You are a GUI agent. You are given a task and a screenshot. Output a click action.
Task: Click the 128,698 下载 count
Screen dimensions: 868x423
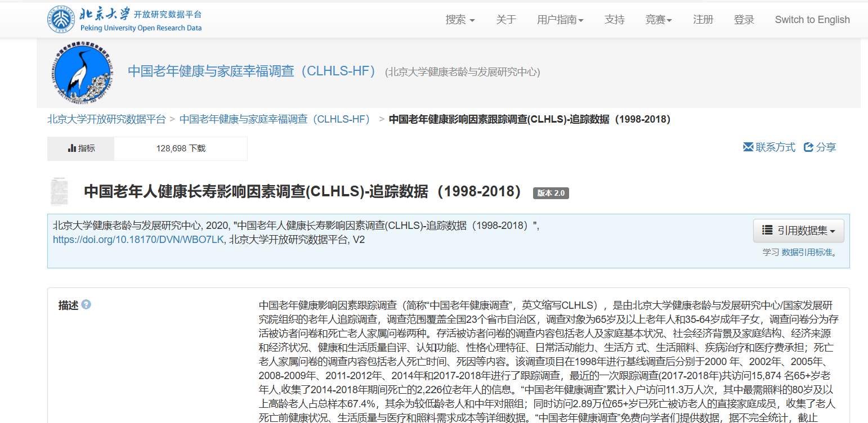[x=181, y=148]
